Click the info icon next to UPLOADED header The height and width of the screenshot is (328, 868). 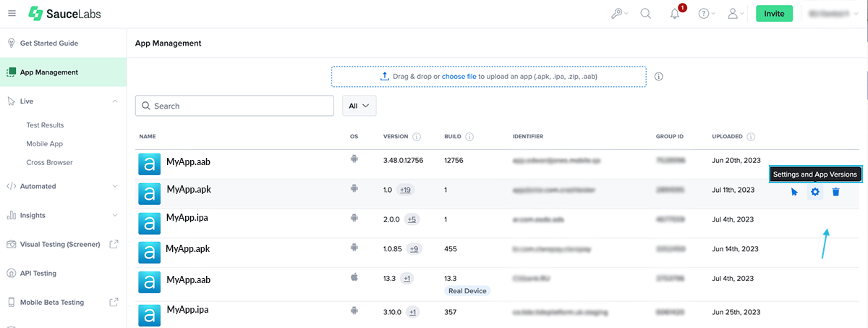[x=752, y=136]
